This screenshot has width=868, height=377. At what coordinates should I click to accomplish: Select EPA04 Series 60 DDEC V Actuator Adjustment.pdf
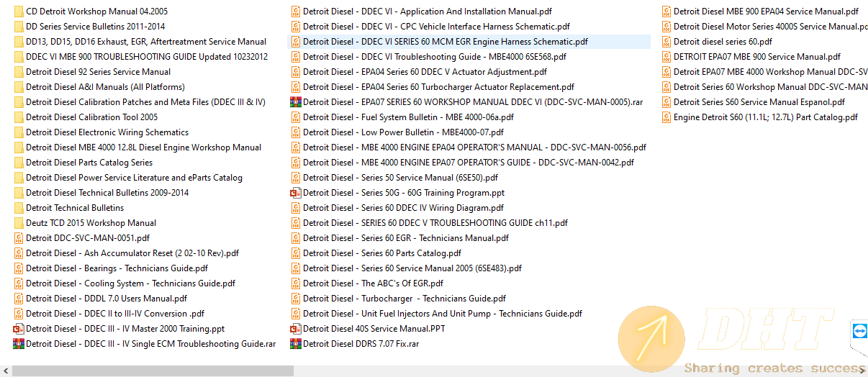point(425,72)
